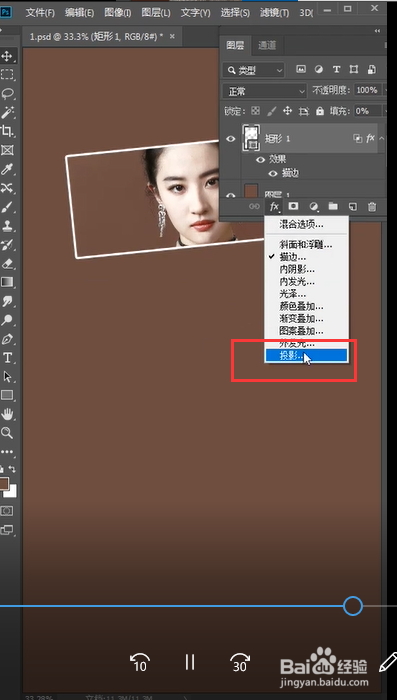Screen dimensions: 397x700
Task: Select the Magic Wand tool
Action: click(x=7, y=112)
